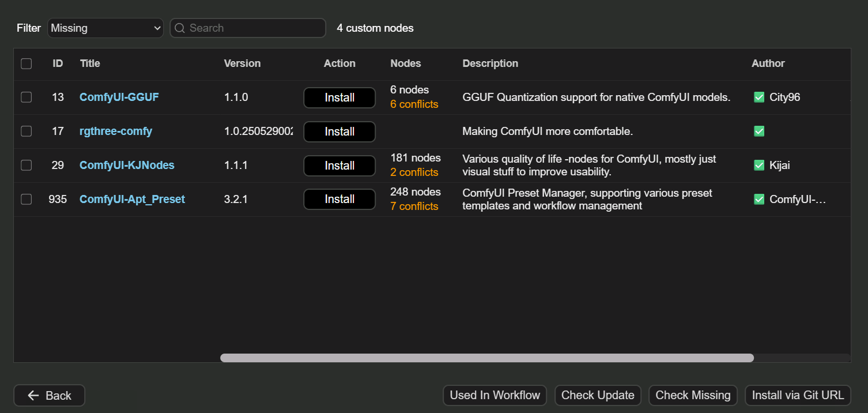Open the ComfyUI-GGUF title link
The width and height of the screenshot is (868, 413).
(119, 97)
